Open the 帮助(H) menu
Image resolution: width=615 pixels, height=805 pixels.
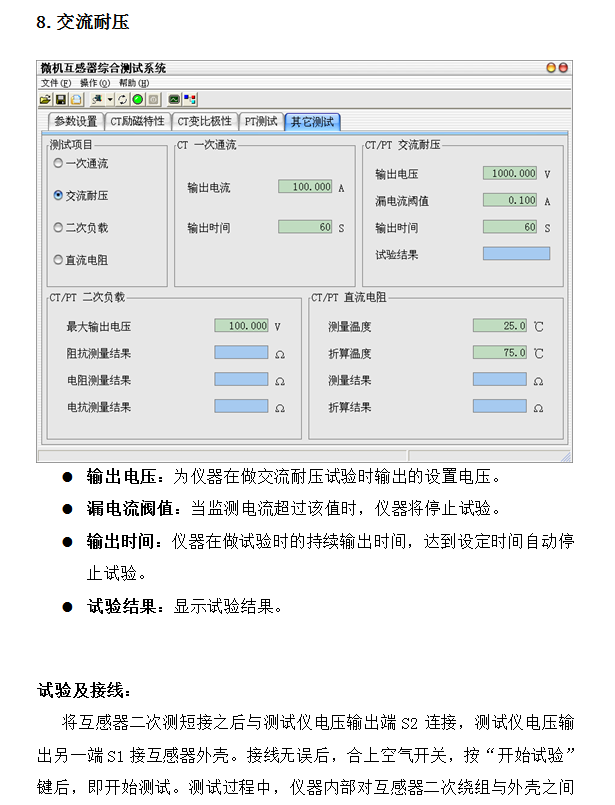tap(134, 84)
